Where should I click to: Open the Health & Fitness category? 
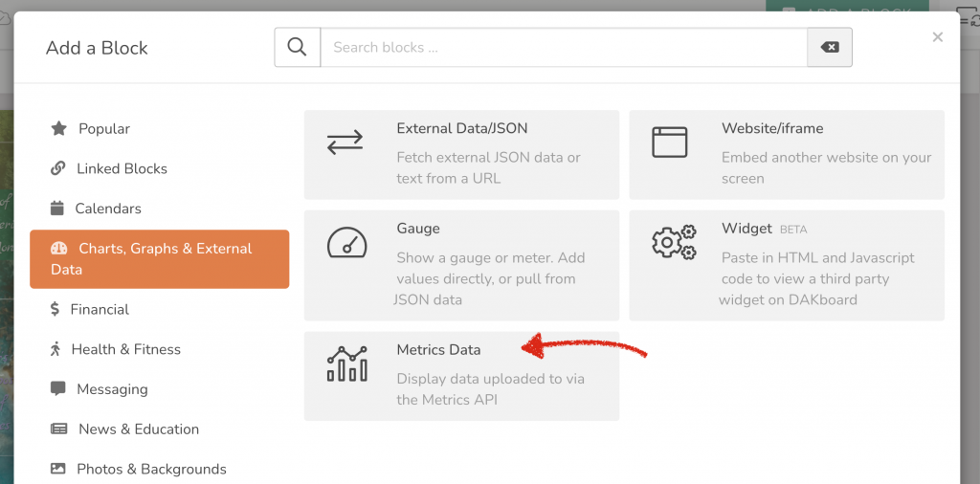pyautogui.click(x=160, y=349)
